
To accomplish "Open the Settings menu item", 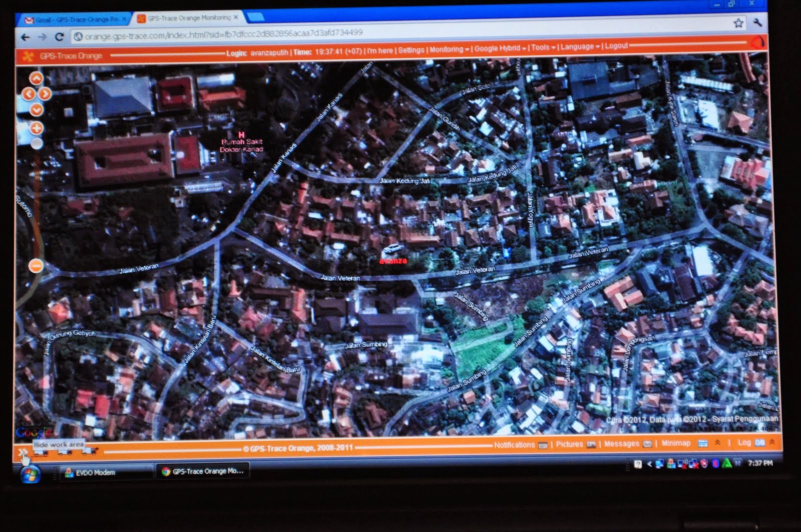I will pyautogui.click(x=411, y=50).
